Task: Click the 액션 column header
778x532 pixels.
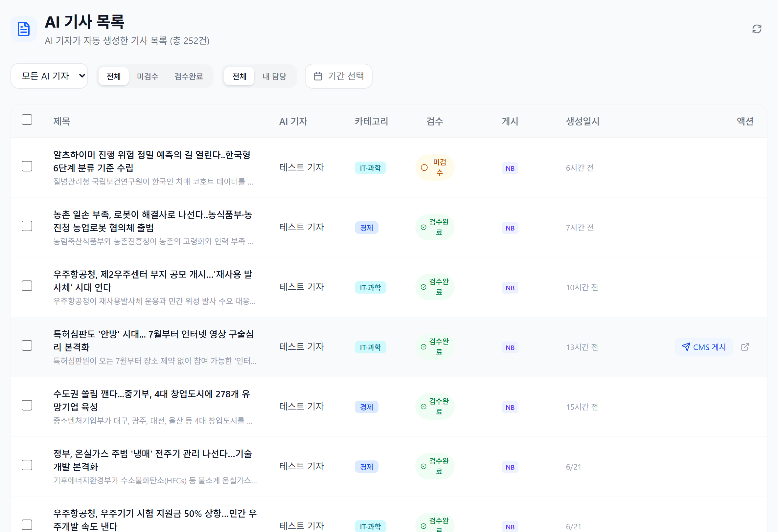Action: point(745,121)
